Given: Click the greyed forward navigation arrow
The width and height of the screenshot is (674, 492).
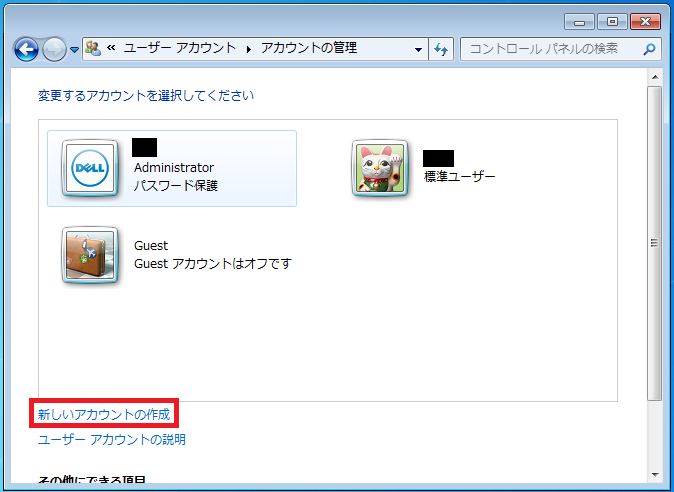Looking at the screenshot, I should (54, 49).
